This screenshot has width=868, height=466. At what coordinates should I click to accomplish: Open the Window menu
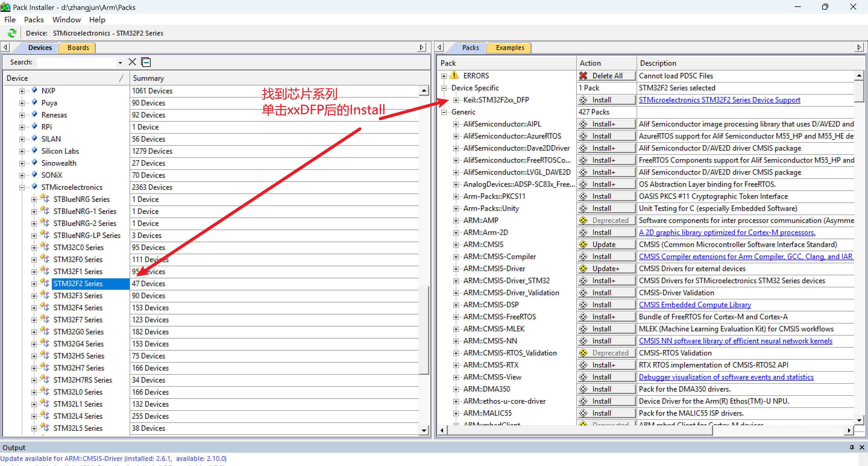pyautogui.click(x=66, y=20)
